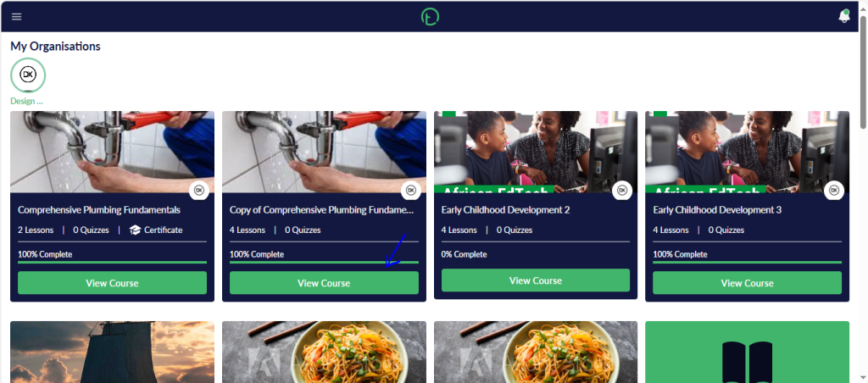Click the Certificate graduation cap icon

(135, 230)
